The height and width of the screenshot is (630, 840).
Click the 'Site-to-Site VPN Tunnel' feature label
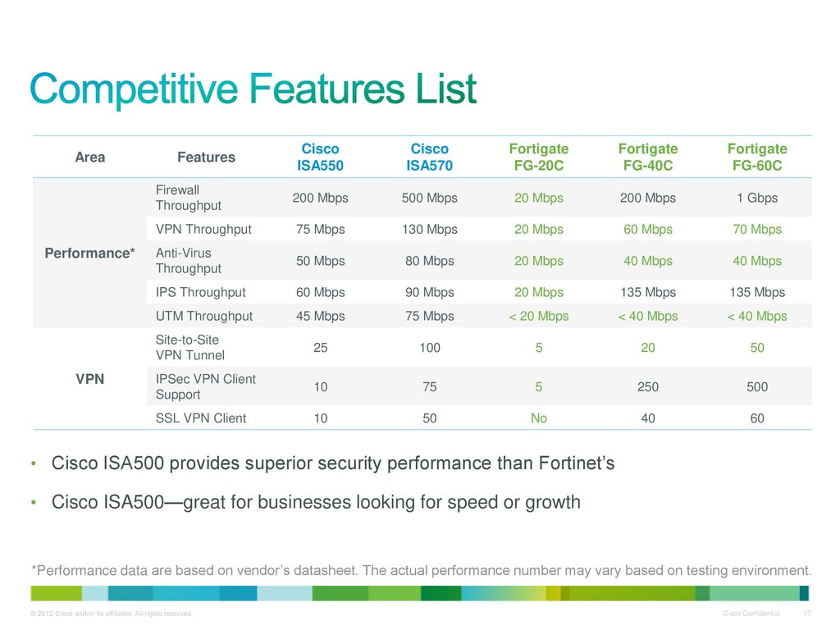coord(190,348)
